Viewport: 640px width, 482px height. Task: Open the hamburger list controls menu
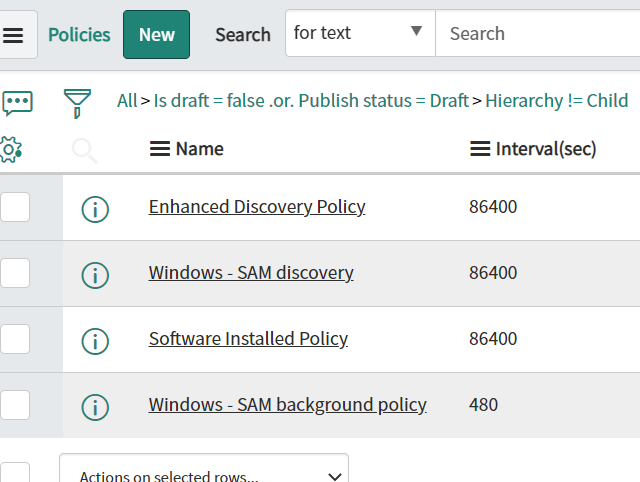(x=14, y=35)
